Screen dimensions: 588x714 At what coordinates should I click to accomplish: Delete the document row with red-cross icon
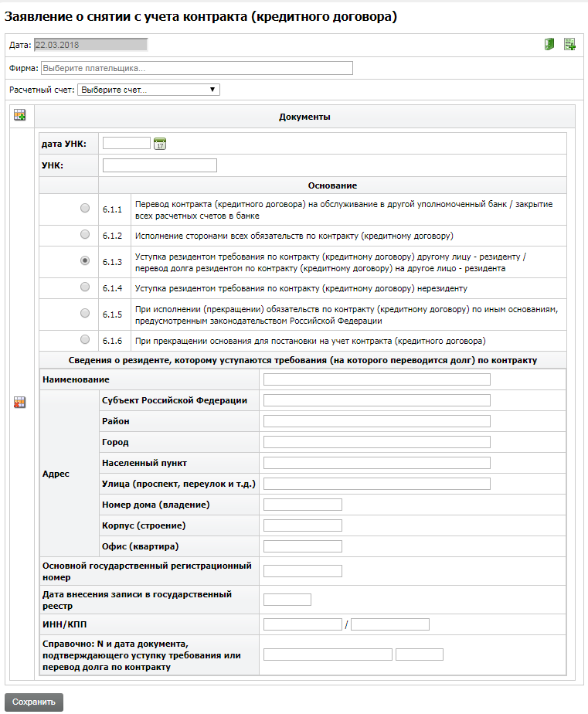(x=20, y=403)
